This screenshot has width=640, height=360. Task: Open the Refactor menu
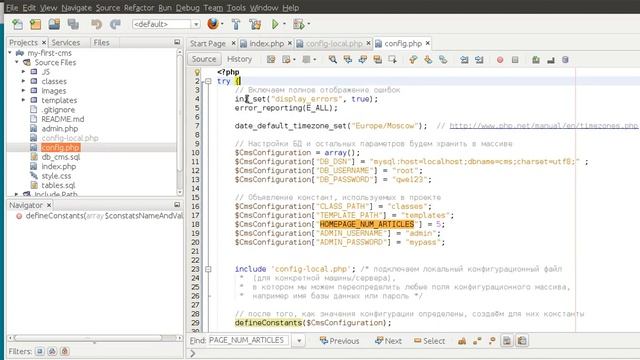[x=139, y=8]
